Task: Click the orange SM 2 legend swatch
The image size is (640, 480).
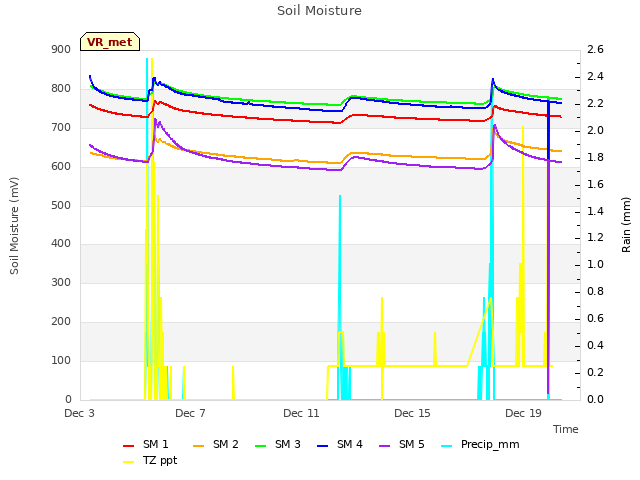Action: pyautogui.click(x=198, y=446)
